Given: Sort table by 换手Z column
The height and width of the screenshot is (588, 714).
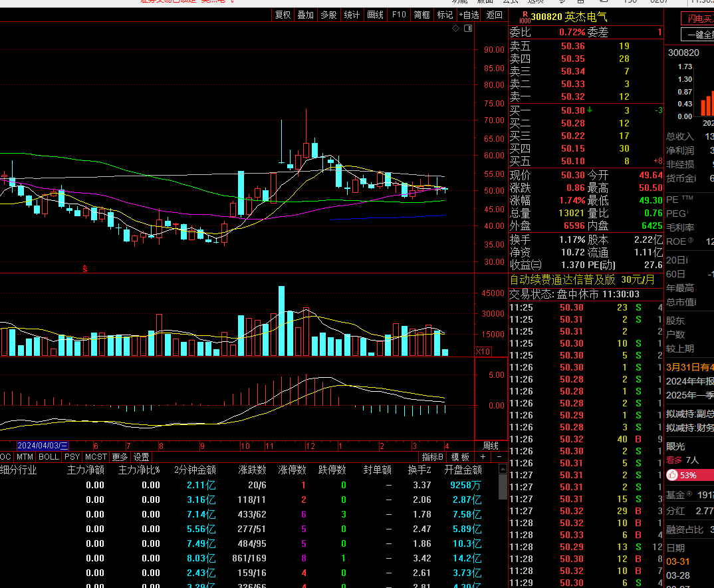Looking at the screenshot, I should 419,470.
